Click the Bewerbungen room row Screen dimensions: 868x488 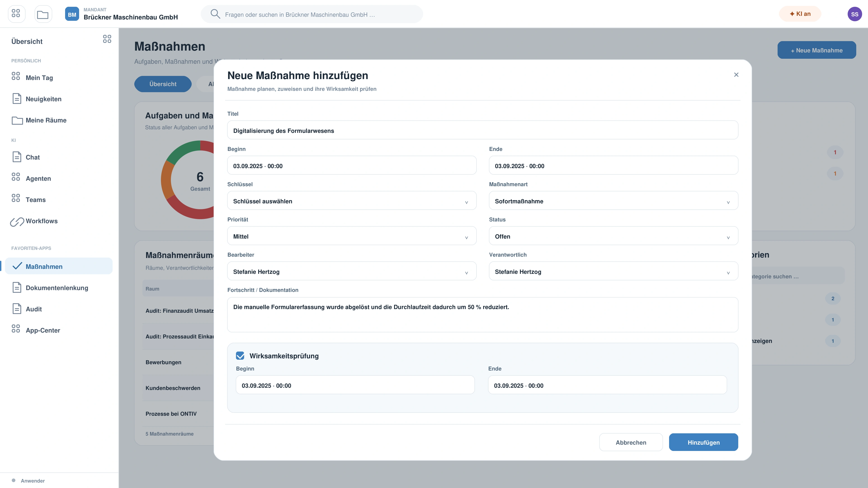tap(178, 362)
